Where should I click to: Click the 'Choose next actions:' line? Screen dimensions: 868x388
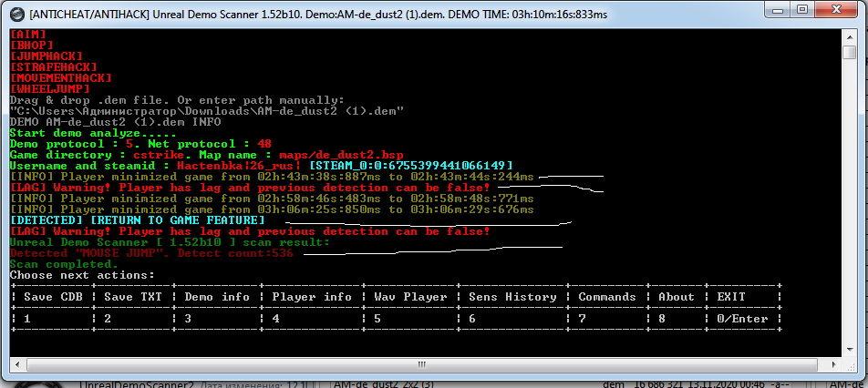(x=82, y=275)
